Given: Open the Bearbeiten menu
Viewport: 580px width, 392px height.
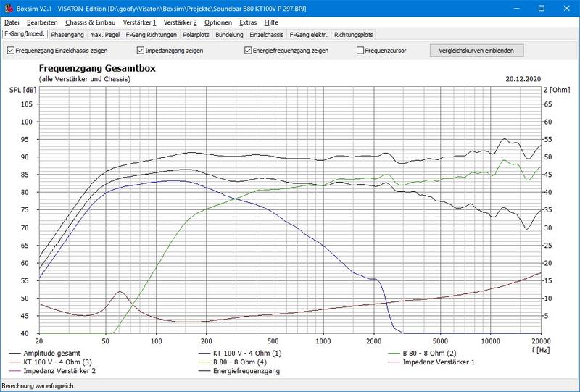Looking at the screenshot, I should pos(42,22).
